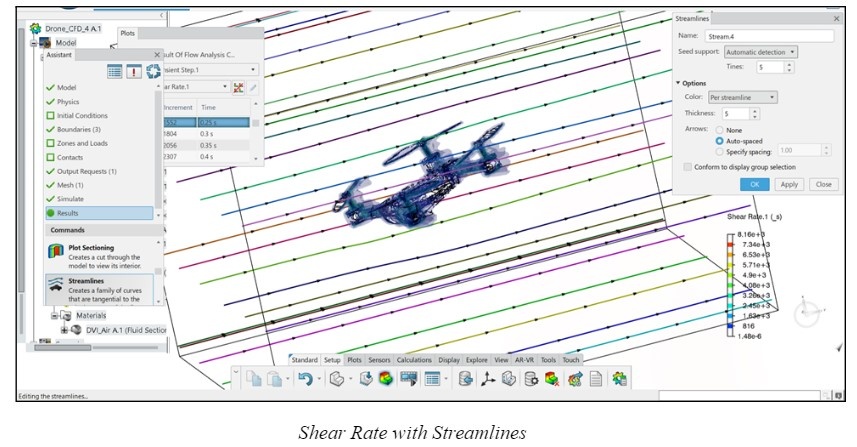The height and width of the screenshot is (447, 857).
Task: Click the colored contour plot icon
Action: point(386,378)
